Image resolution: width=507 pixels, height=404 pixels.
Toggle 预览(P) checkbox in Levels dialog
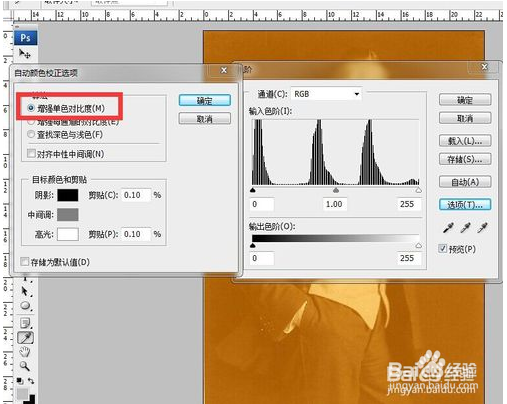(x=443, y=249)
